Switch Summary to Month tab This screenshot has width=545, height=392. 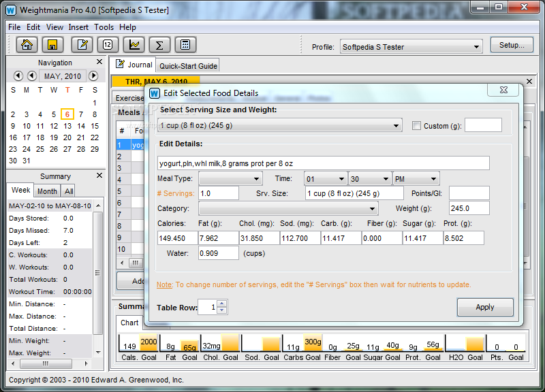(47, 191)
